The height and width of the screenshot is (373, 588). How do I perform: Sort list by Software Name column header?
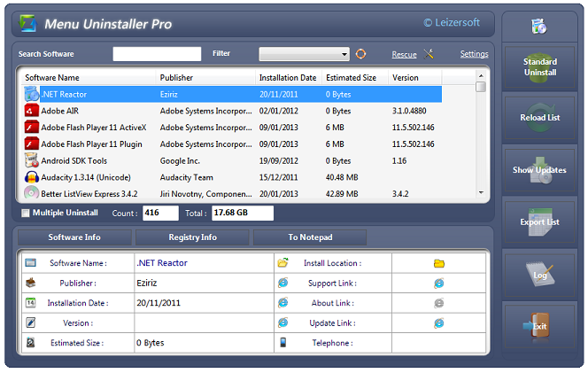coord(51,78)
